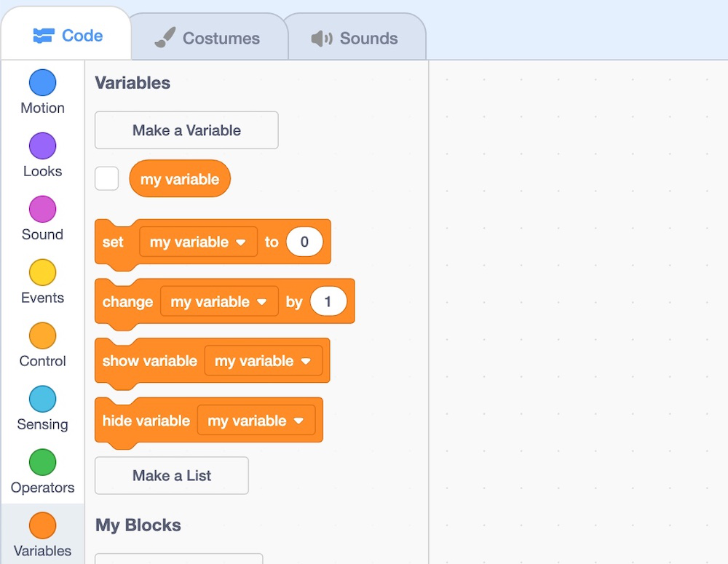Click the value field in set block

[x=304, y=242]
